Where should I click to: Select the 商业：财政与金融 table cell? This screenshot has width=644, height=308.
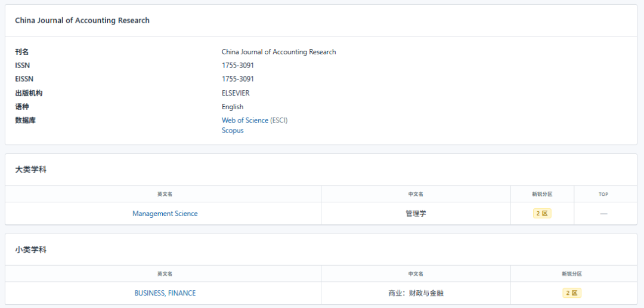(x=416, y=293)
